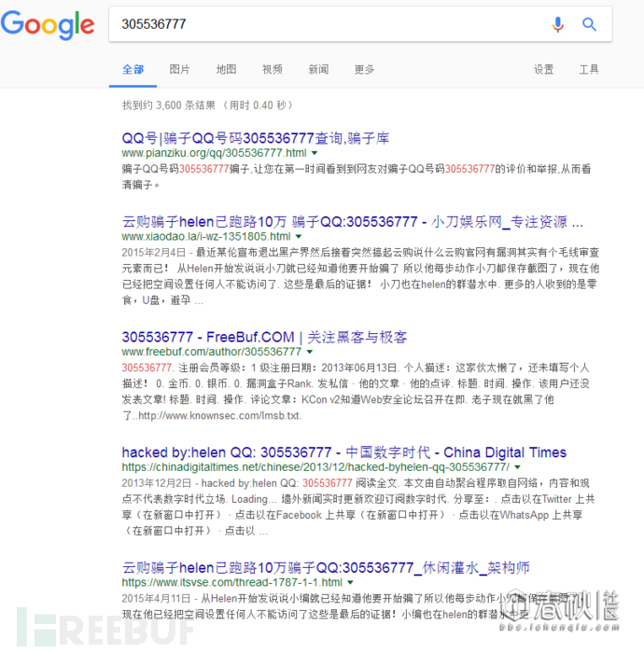Expand dropdown arrow next to chinadigitaltimes.net URL

(517, 467)
